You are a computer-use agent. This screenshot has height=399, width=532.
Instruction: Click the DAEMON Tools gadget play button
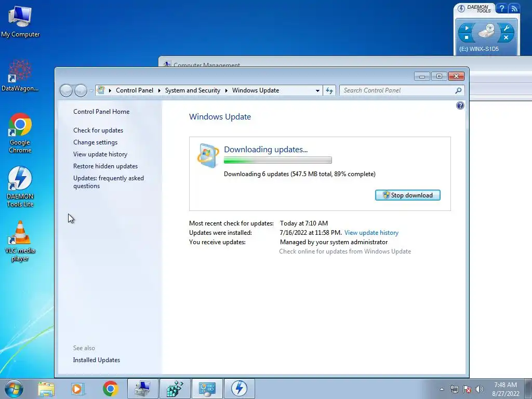click(467, 28)
